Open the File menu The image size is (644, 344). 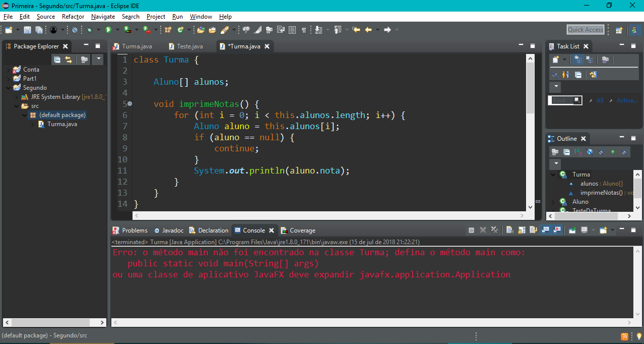tap(8, 17)
